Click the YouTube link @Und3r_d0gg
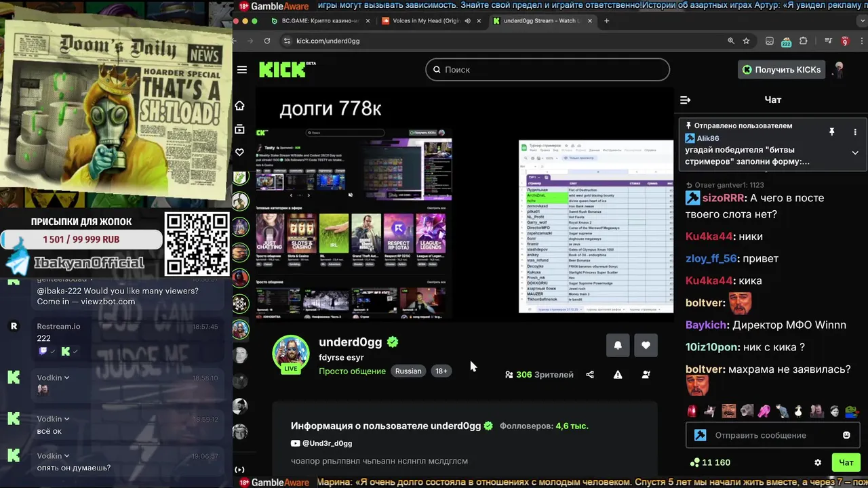This screenshot has height=488, width=868. click(321, 443)
